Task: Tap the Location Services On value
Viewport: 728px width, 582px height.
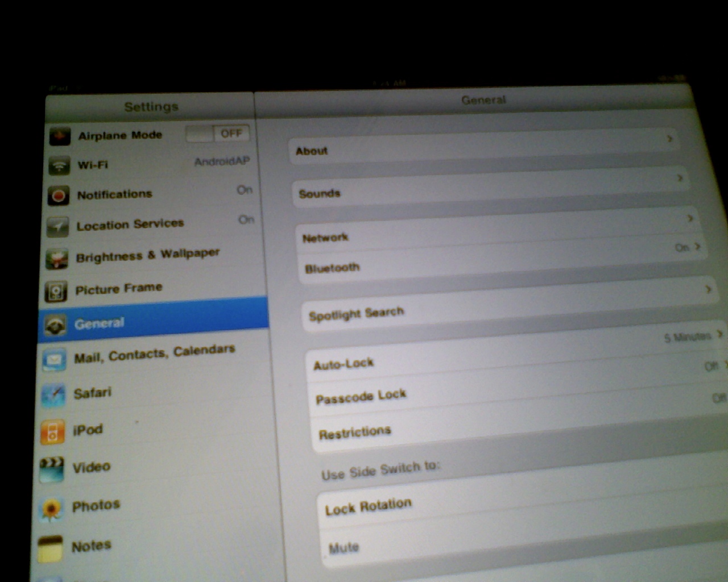Action: 246,219
